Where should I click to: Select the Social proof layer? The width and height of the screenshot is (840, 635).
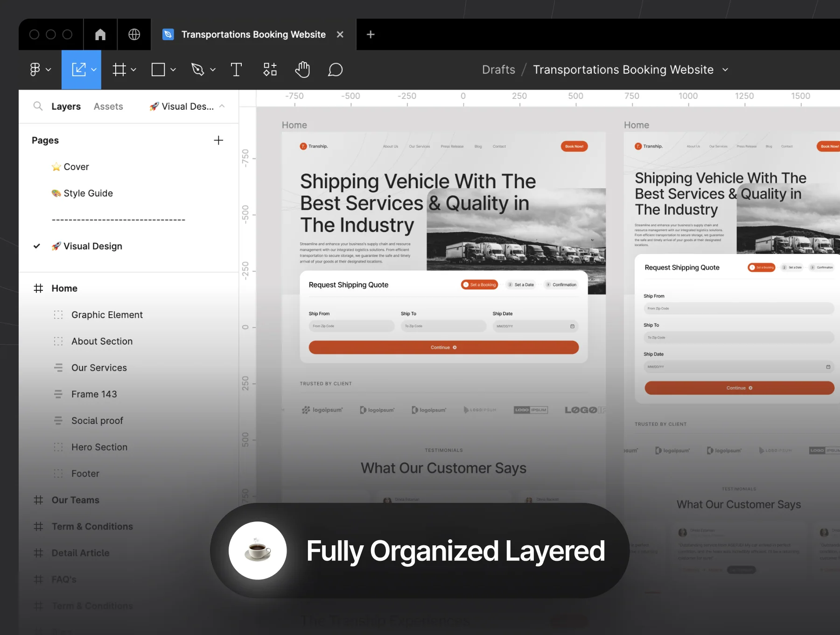(97, 421)
